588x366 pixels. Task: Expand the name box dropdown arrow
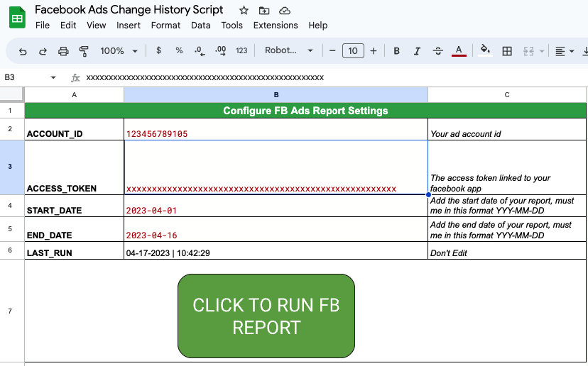tap(53, 77)
